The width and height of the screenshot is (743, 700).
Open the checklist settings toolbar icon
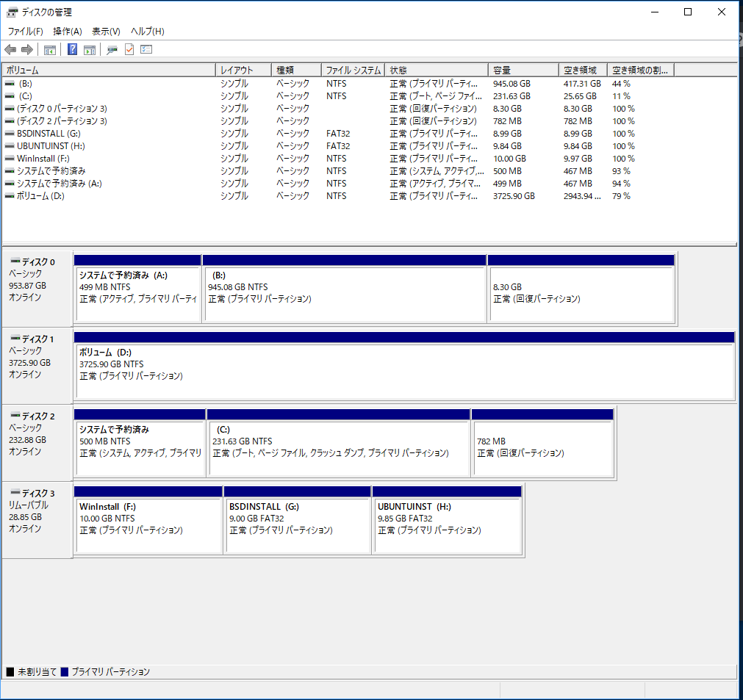pyautogui.click(x=146, y=49)
